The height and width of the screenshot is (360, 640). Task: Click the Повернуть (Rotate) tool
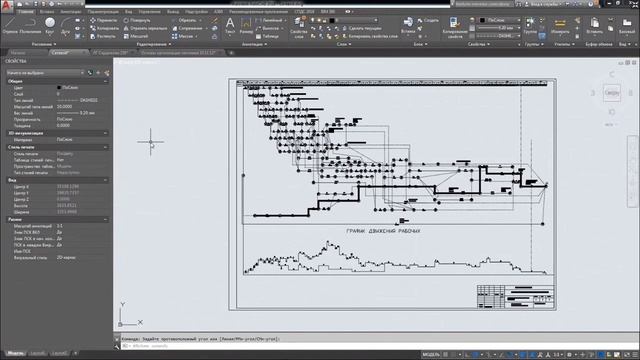(137, 20)
